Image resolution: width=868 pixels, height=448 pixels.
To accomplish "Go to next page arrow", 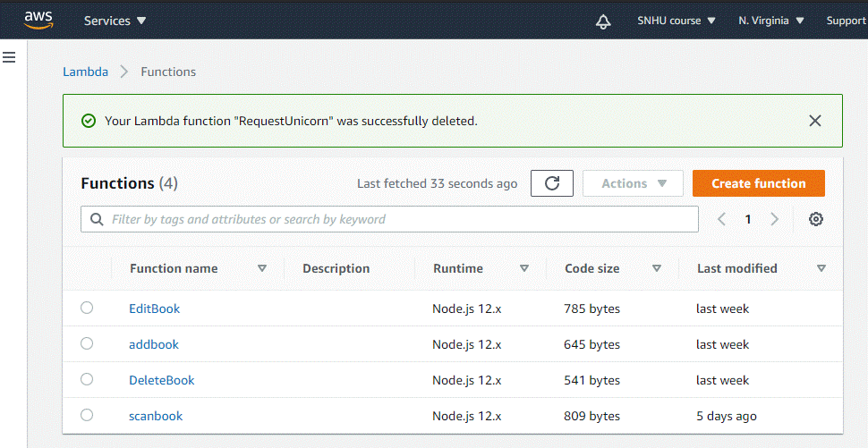I will point(775,219).
